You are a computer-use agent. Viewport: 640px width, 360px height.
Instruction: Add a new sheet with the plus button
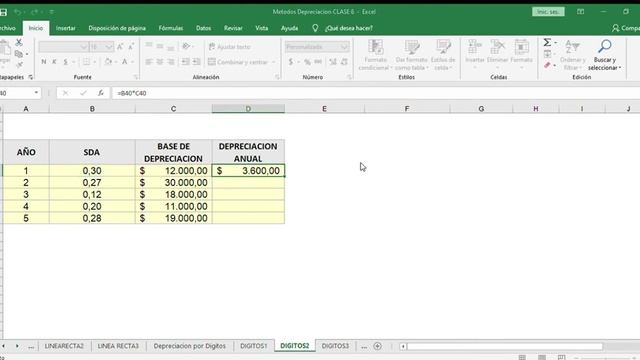coord(378,346)
